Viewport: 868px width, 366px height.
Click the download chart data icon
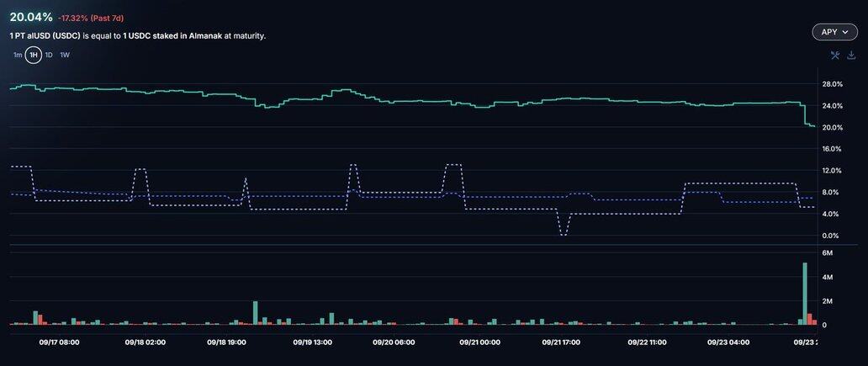click(x=851, y=56)
